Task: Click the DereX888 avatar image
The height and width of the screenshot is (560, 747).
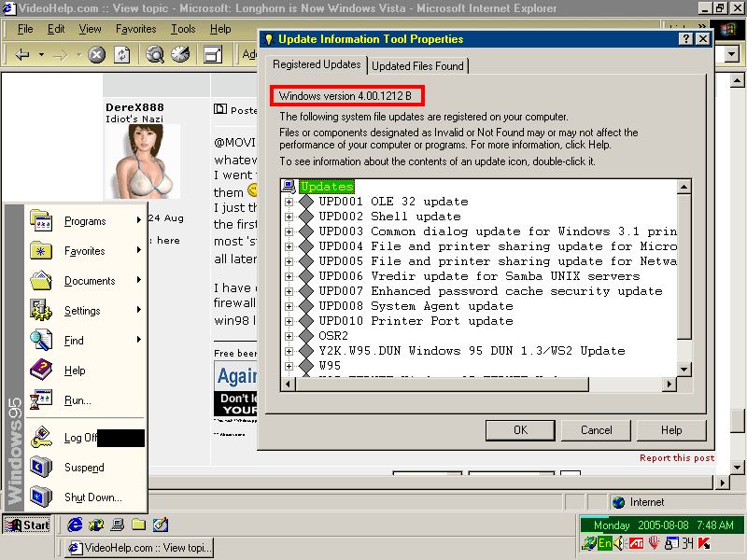Action: (143, 161)
